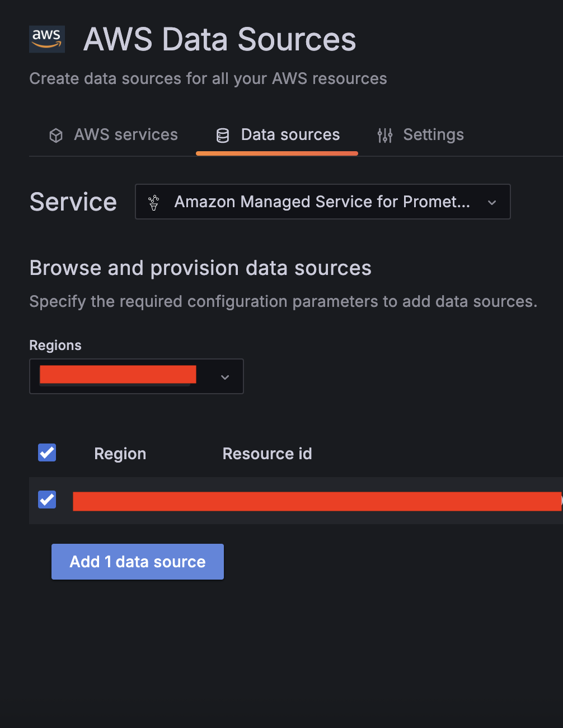The height and width of the screenshot is (728, 563).
Task: Uncheck the data source row checkbox
Action: pos(47,499)
